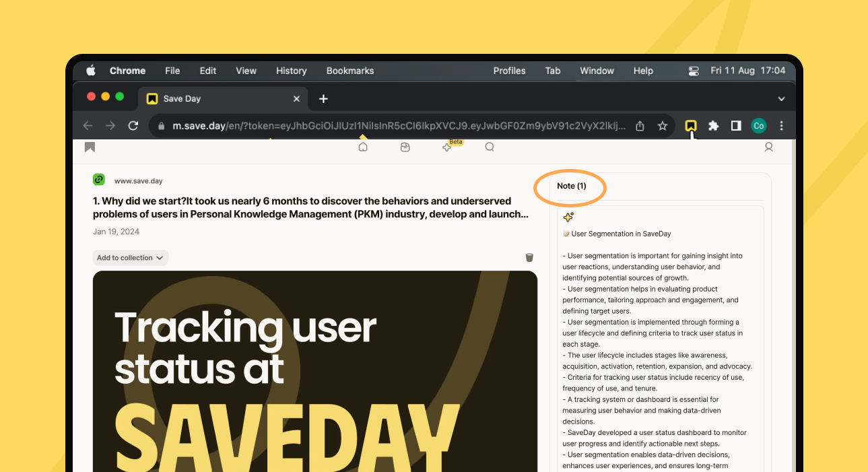Viewport: 868px width, 472px height.
Task: Click the Jan 19, 2024 date
Action: 116,232
